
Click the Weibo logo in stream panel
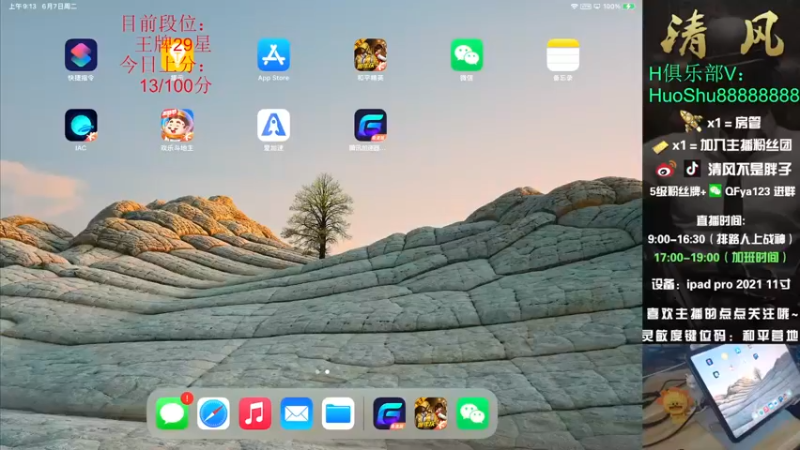point(666,169)
